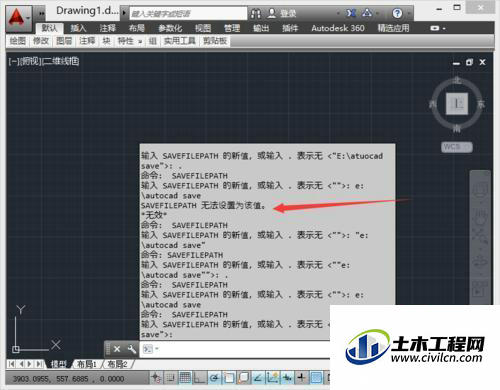
Task: Open the [-] viewport controls menu
Action: click(13, 61)
